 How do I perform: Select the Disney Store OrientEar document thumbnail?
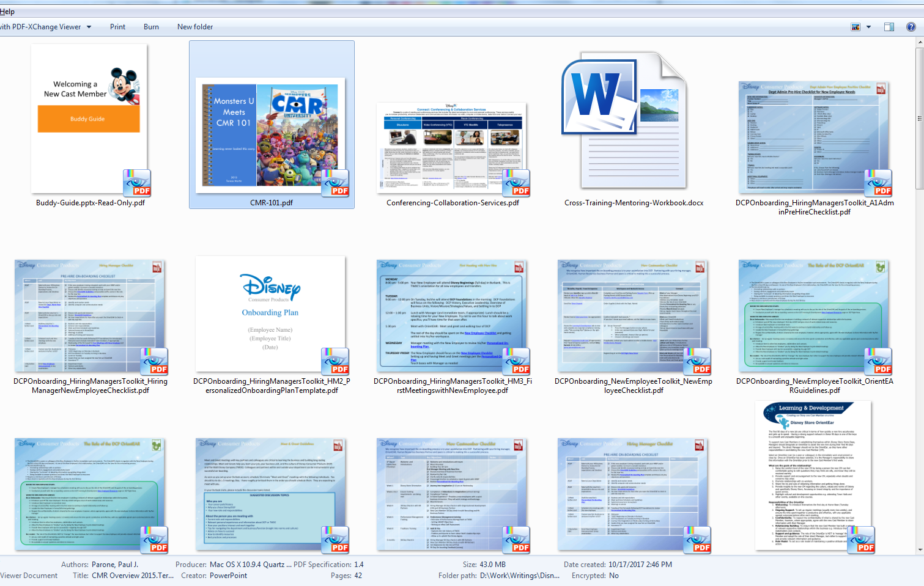pyautogui.click(x=814, y=477)
